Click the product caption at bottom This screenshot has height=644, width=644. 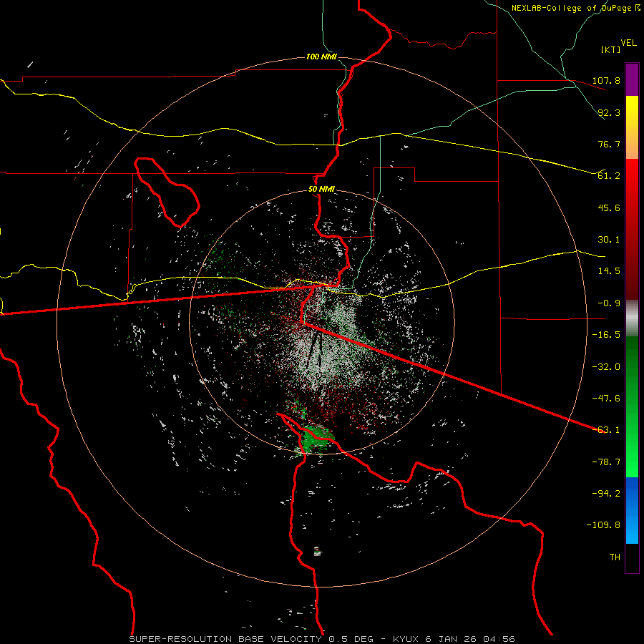(x=321, y=639)
